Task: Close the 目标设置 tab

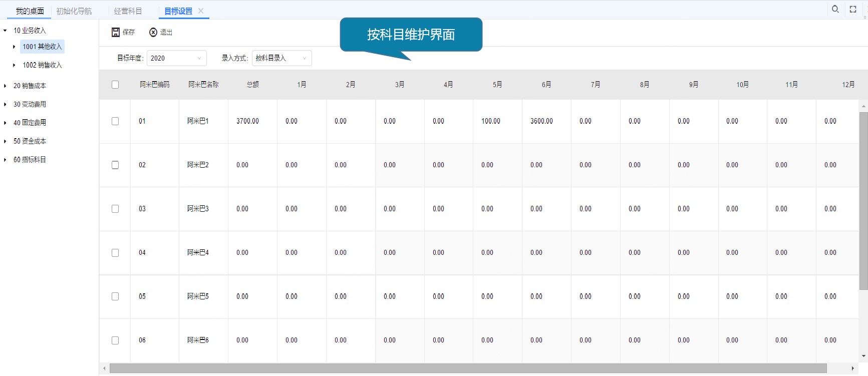Action: click(x=201, y=11)
